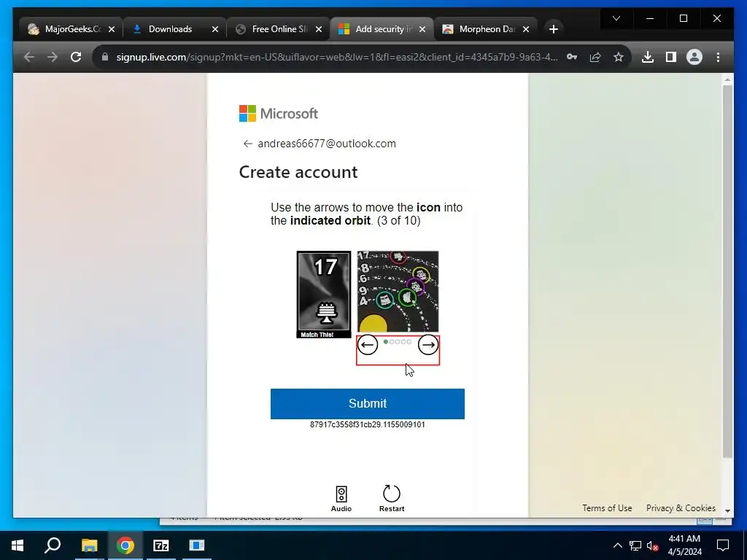Screen dimensions: 747x560
Task: Open the Chrome profile menu
Action: pos(694,57)
